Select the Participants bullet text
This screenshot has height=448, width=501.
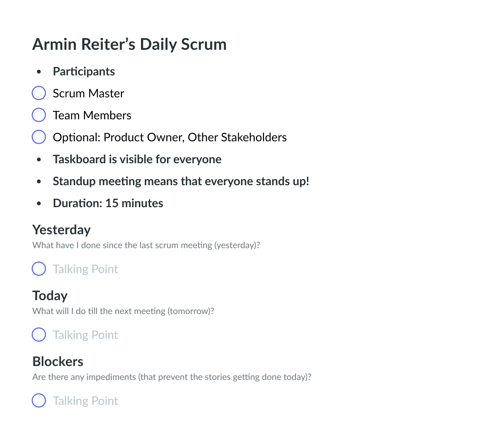84,71
